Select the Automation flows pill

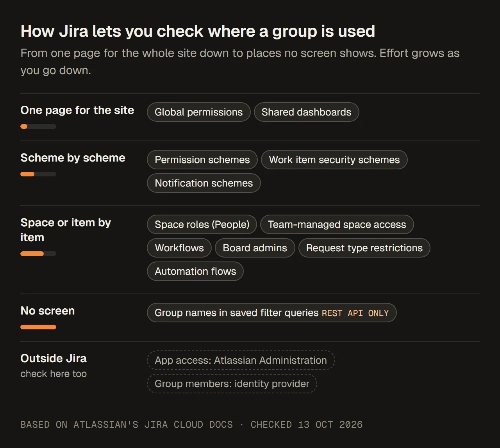pos(195,271)
